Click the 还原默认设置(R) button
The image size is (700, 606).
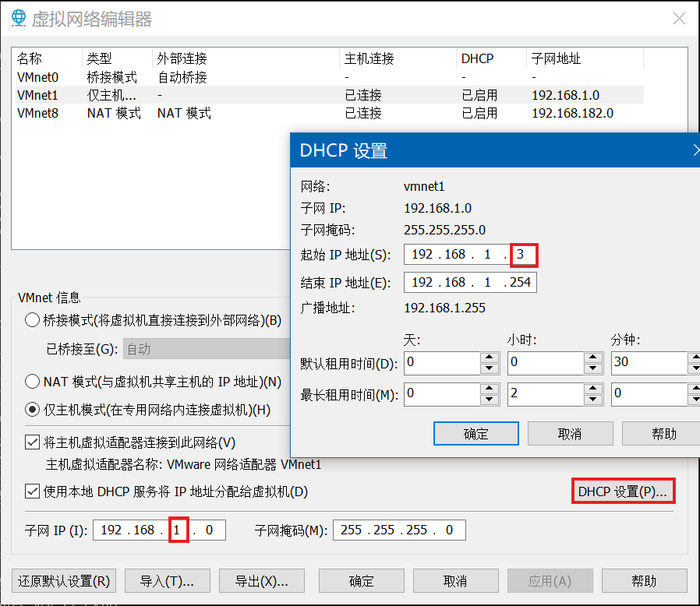[x=64, y=581]
